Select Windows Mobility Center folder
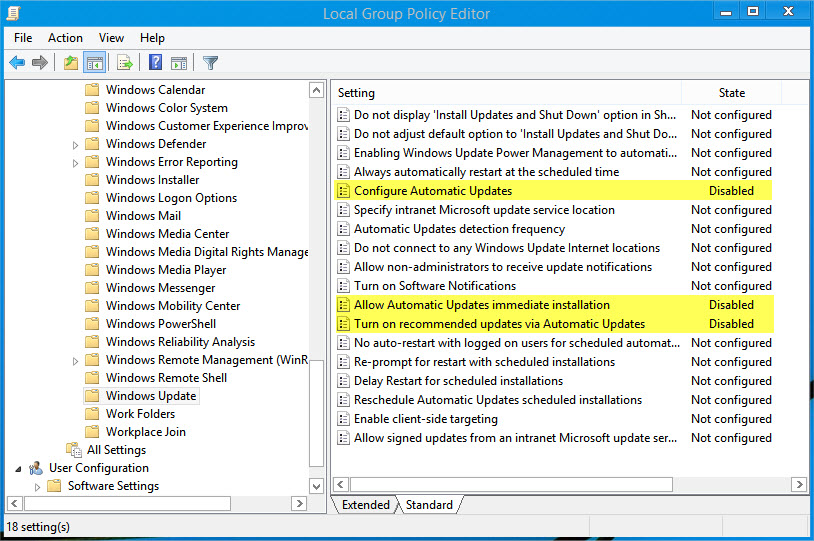This screenshot has height=541, width=814. pos(173,306)
